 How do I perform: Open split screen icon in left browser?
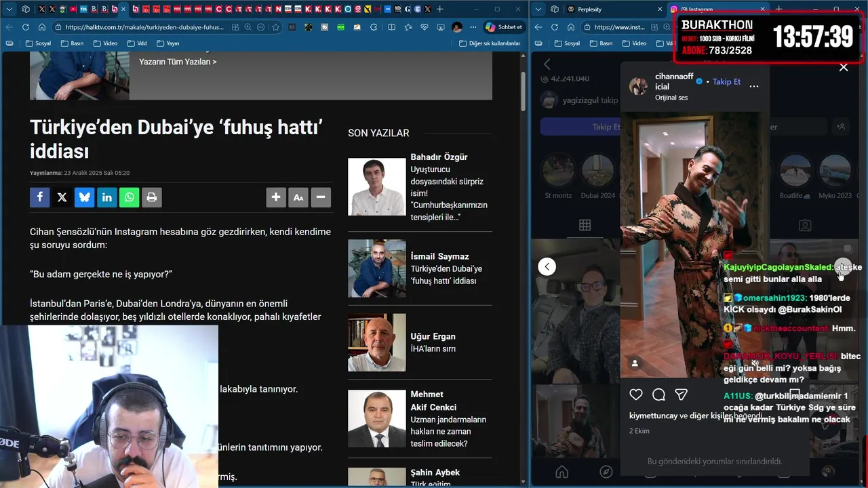coord(391,27)
